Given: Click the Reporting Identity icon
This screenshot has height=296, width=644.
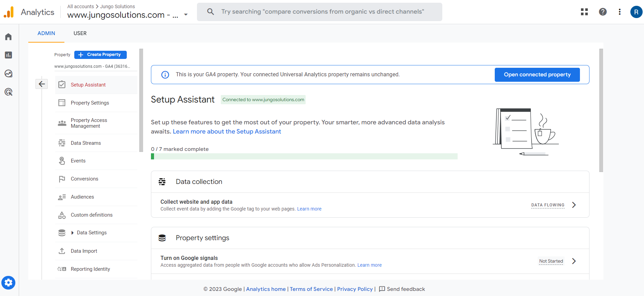Looking at the screenshot, I should pyautogui.click(x=62, y=269).
